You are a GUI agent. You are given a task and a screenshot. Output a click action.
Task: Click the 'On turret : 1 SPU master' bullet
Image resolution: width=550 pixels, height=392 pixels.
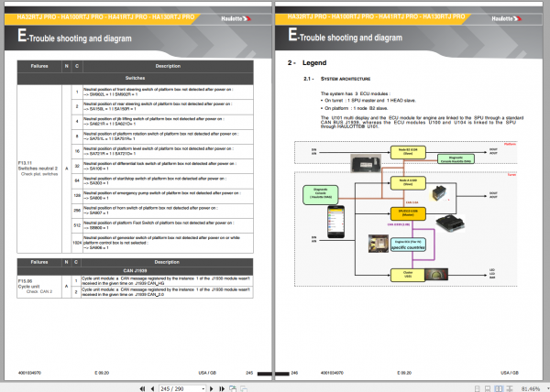pos(368,101)
